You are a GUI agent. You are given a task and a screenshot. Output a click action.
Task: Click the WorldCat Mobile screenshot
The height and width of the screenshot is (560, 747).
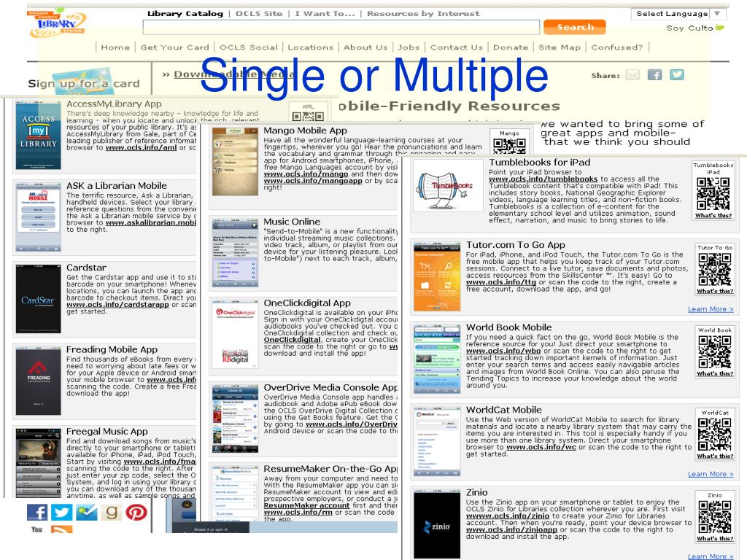pos(438,441)
